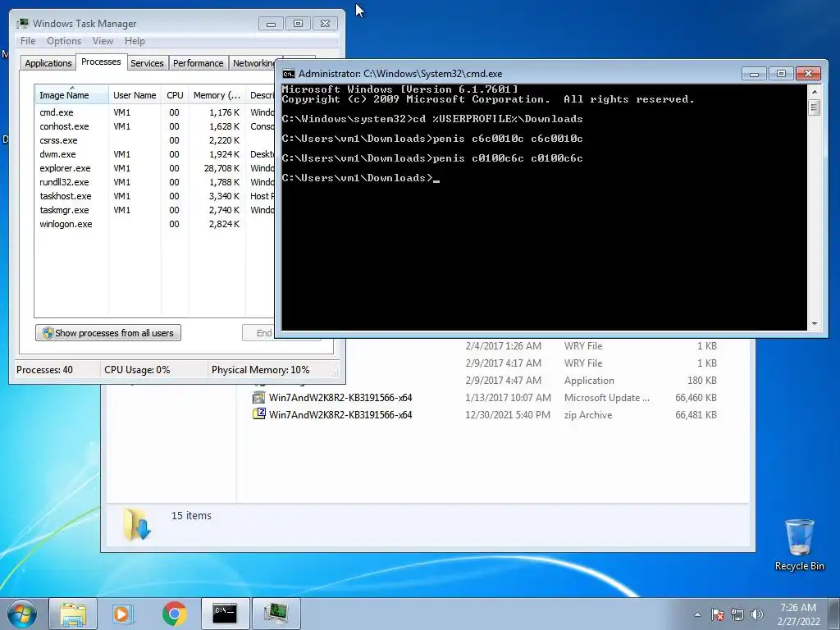Click cmd.exe window title icon
Image resolution: width=840 pixels, height=630 pixels.
pyautogui.click(x=289, y=74)
